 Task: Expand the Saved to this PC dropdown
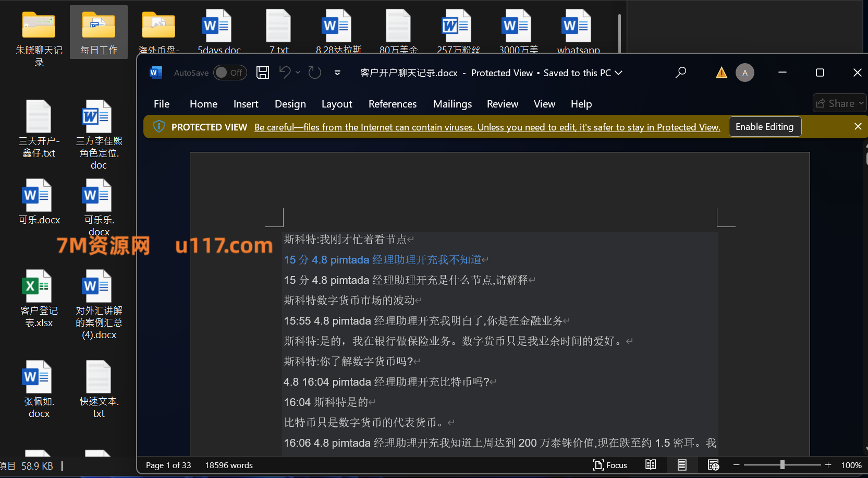click(619, 73)
